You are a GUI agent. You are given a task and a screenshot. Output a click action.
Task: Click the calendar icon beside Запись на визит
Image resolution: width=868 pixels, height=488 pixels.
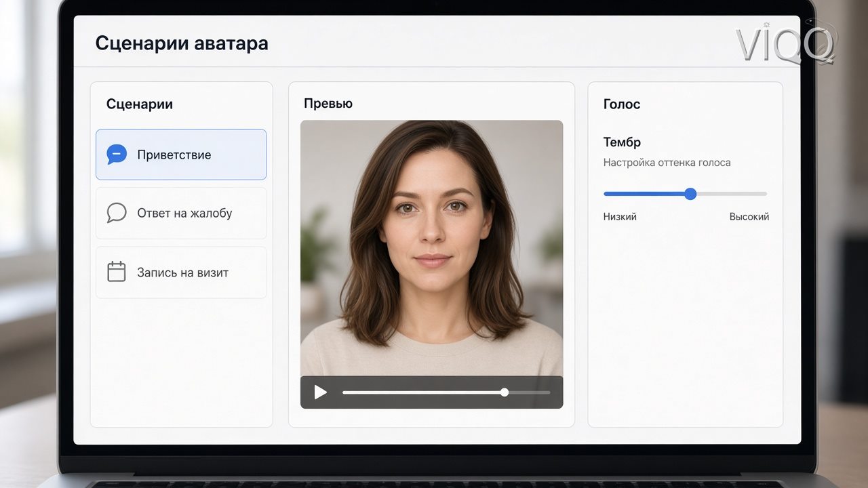(117, 272)
